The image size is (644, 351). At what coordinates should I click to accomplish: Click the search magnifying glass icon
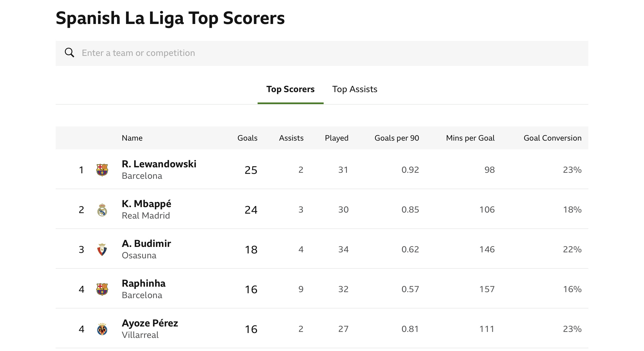[x=70, y=53]
